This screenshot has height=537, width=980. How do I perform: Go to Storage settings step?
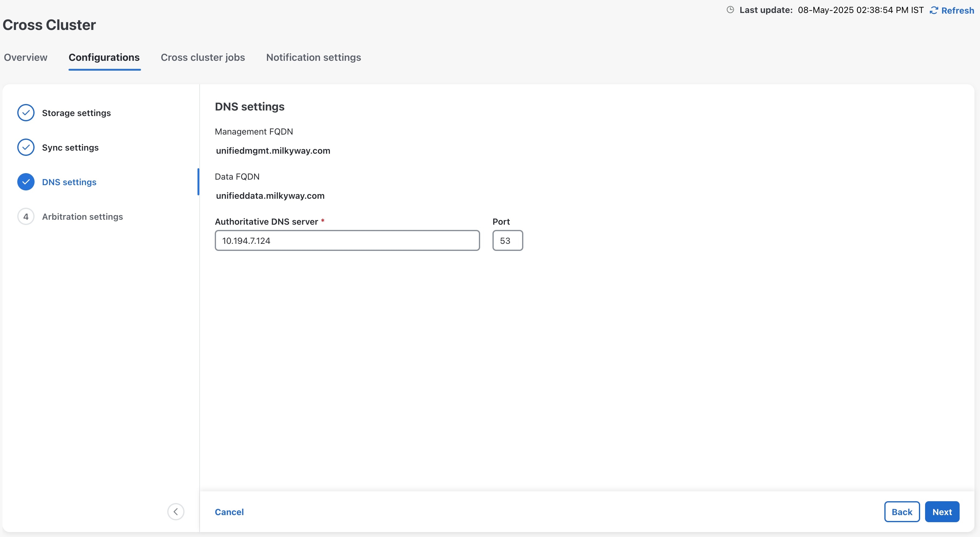pyautogui.click(x=77, y=113)
